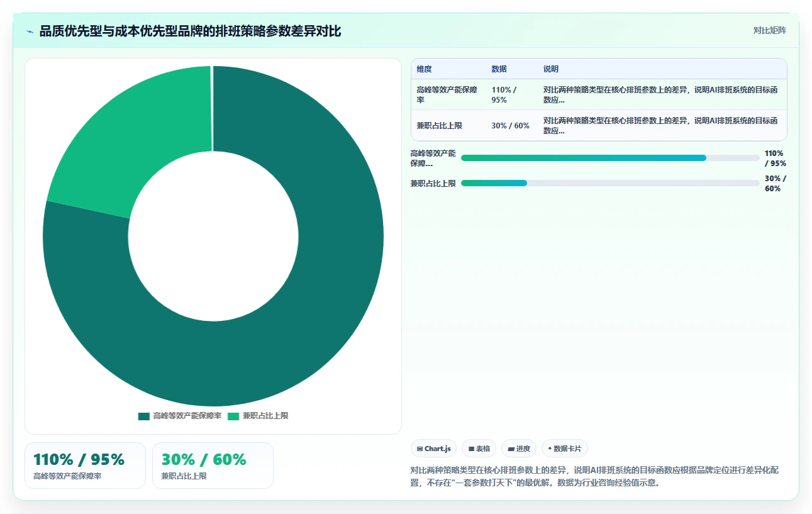
Task: Click the 兼职占比上限 progress bar
Action: tap(610, 183)
